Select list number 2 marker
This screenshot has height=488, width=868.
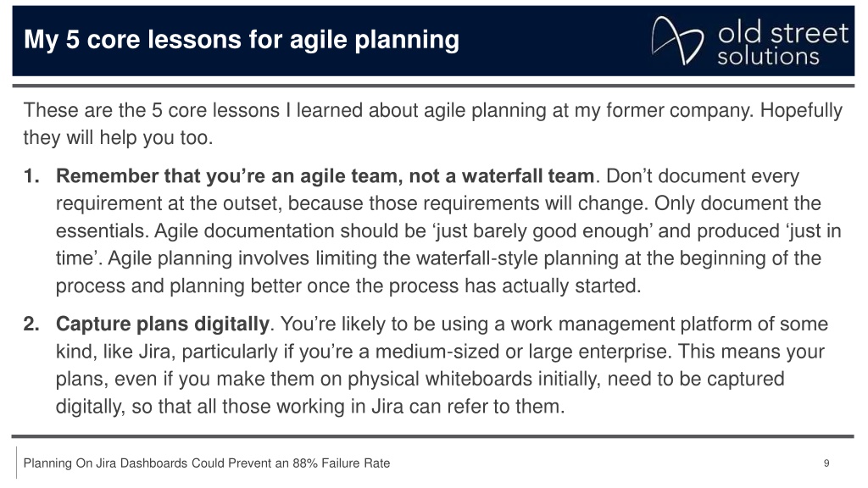(x=31, y=324)
